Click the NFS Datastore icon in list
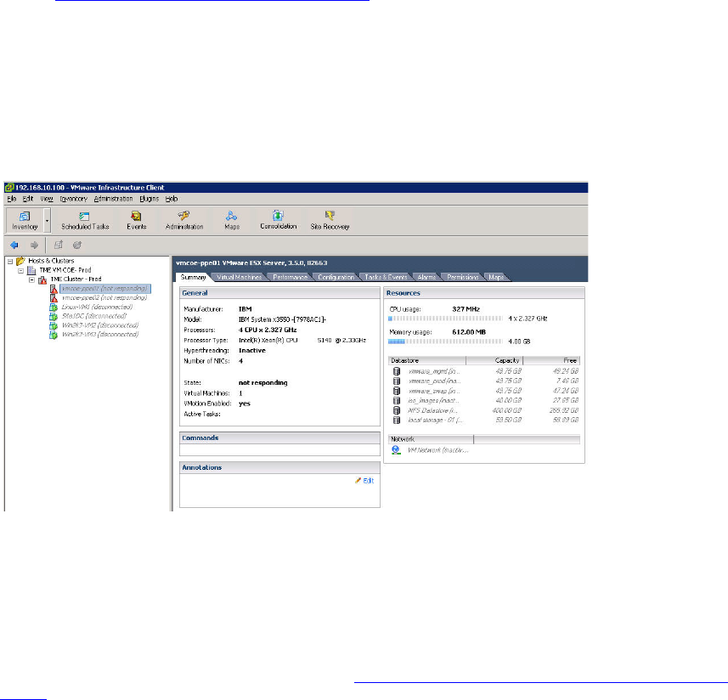The width and height of the screenshot is (728, 700). pyautogui.click(x=396, y=409)
